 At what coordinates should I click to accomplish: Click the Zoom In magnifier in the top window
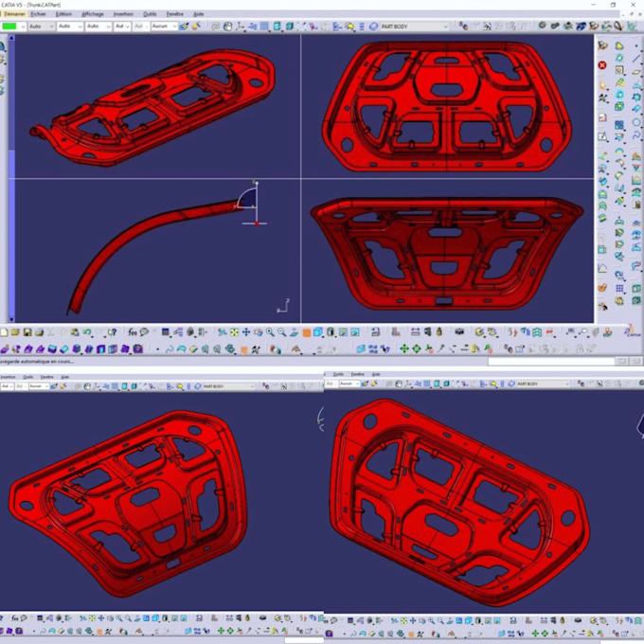(270, 332)
